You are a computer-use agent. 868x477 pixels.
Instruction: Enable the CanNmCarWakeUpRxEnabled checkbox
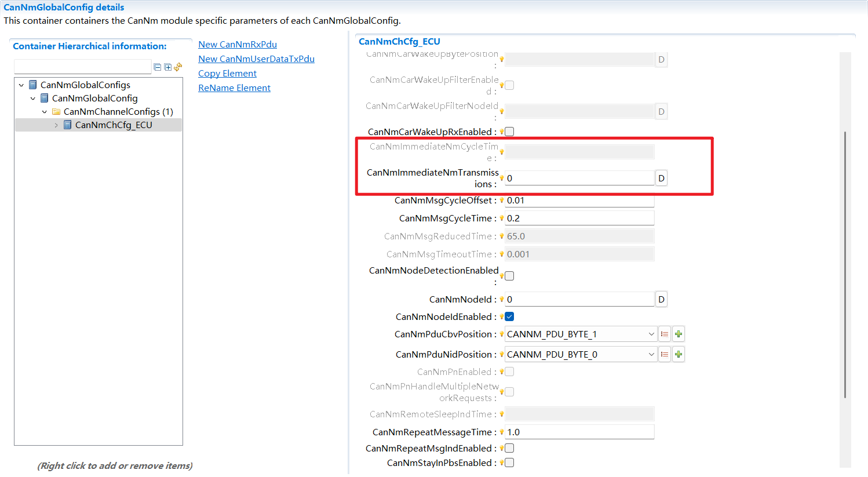(x=509, y=132)
